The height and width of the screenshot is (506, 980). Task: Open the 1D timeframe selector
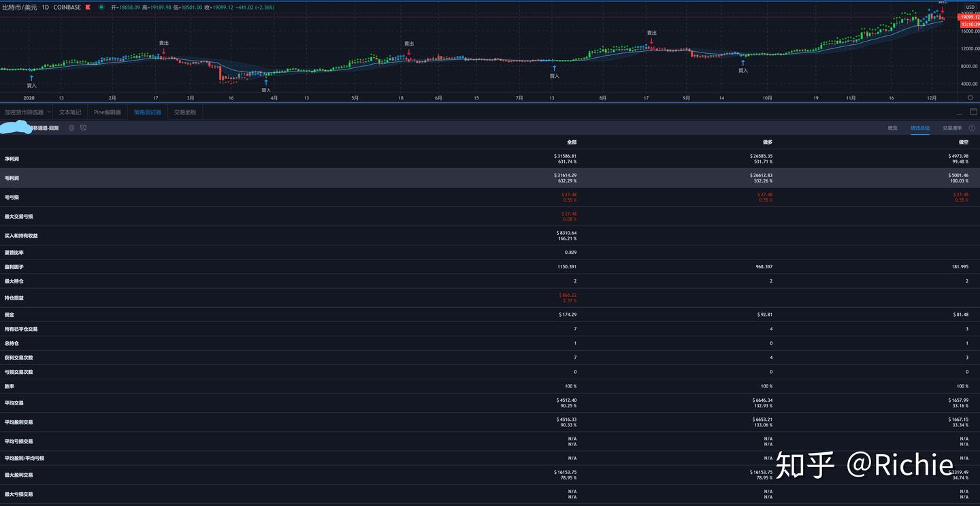pyautogui.click(x=44, y=7)
